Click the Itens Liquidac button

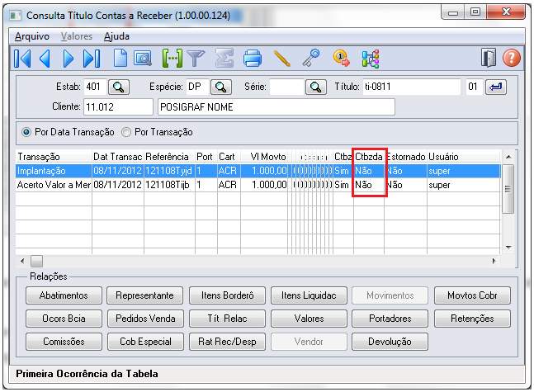tap(309, 295)
